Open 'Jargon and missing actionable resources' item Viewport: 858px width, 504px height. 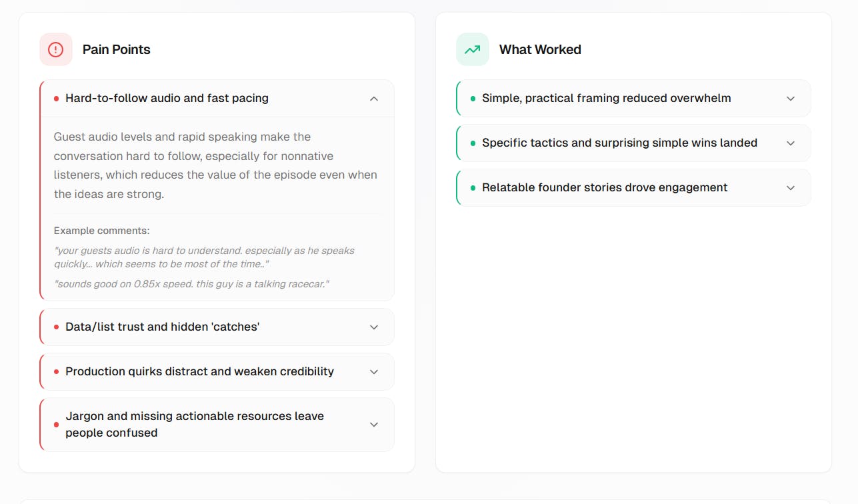pos(194,425)
